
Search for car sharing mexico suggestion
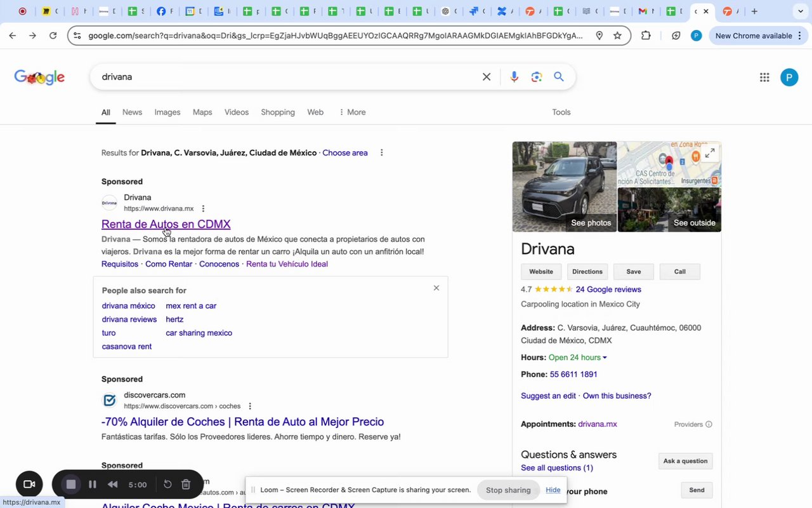199,333
